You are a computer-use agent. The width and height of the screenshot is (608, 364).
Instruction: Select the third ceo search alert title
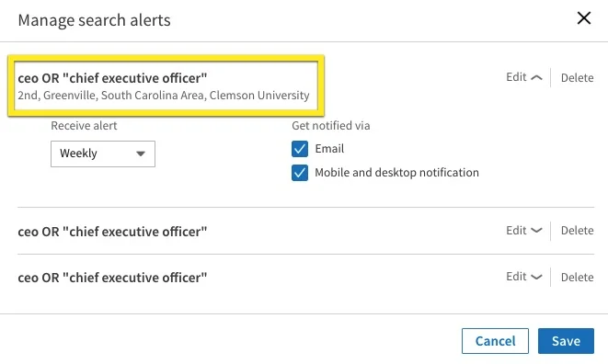pyautogui.click(x=112, y=278)
